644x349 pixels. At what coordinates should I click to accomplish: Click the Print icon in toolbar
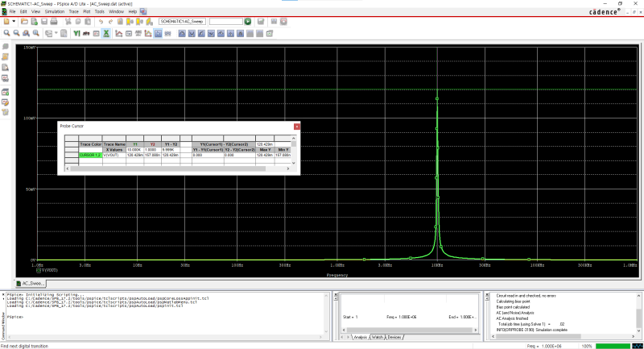(56, 21)
